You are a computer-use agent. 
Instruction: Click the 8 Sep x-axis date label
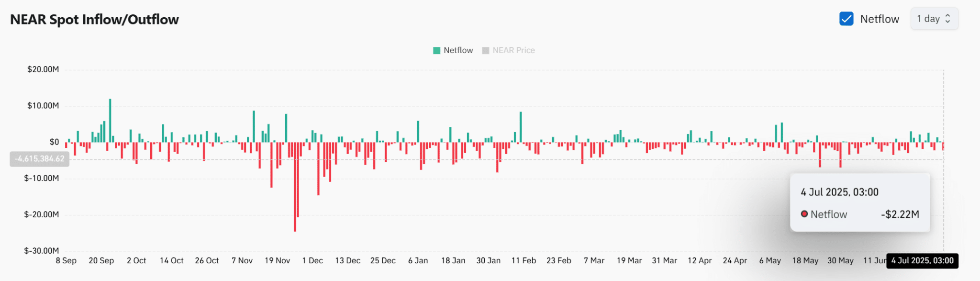[66, 261]
